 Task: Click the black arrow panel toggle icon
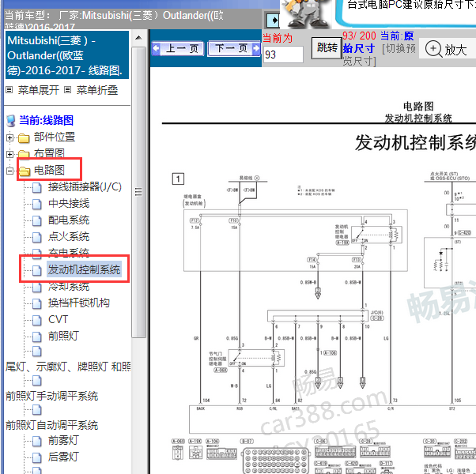[273, 21]
